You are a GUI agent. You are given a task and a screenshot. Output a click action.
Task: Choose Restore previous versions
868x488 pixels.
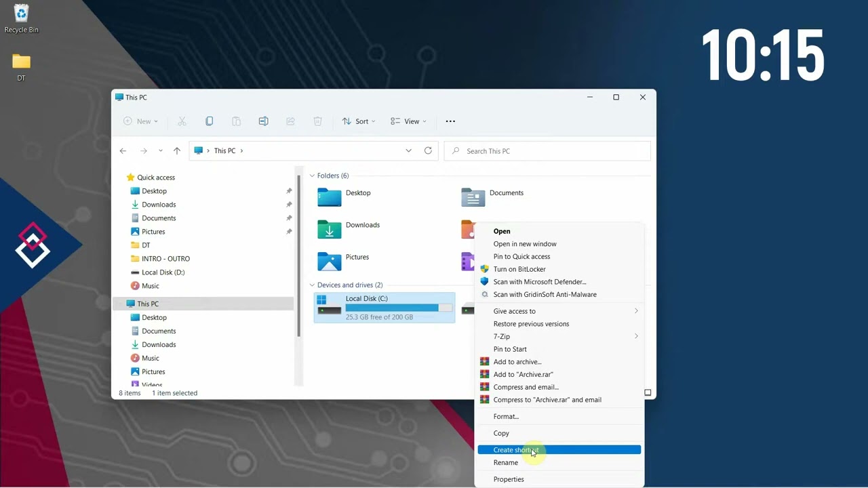pyautogui.click(x=559, y=324)
